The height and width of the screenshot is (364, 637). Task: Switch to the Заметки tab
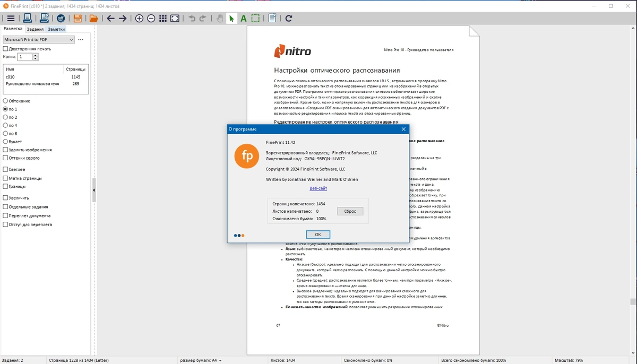pyautogui.click(x=56, y=29)
